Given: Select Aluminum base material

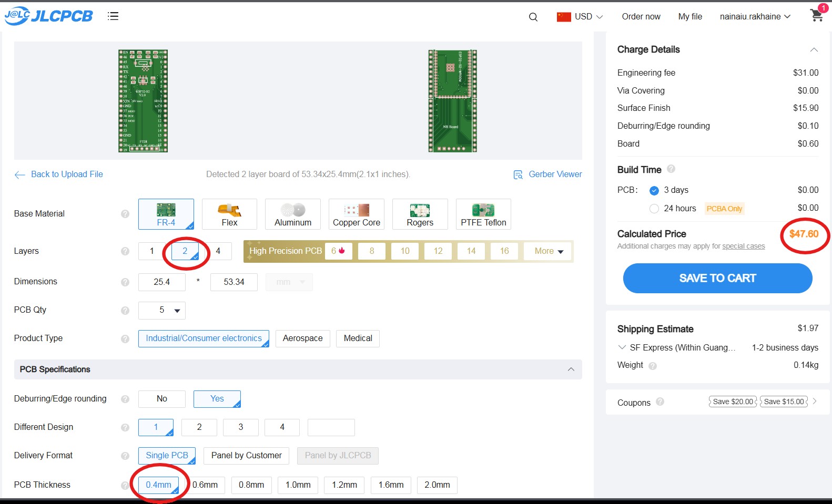Looking at the screenshot, I should tap(293, 214).
